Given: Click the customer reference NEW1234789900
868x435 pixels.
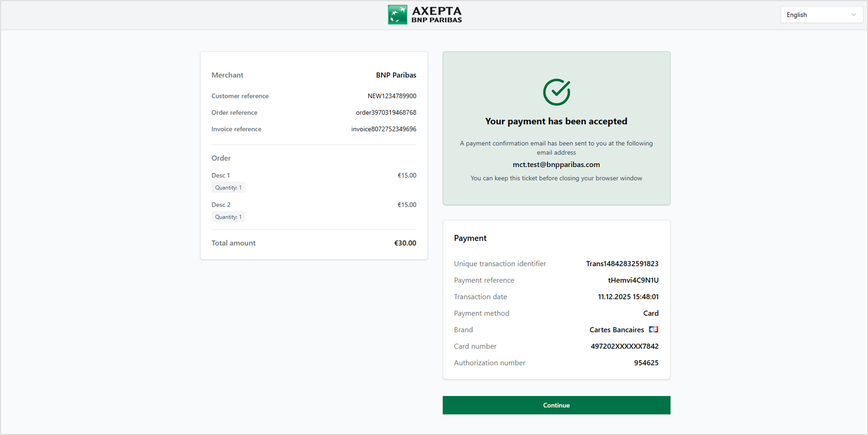Looking at the screenshot, I should pos(392,96).
